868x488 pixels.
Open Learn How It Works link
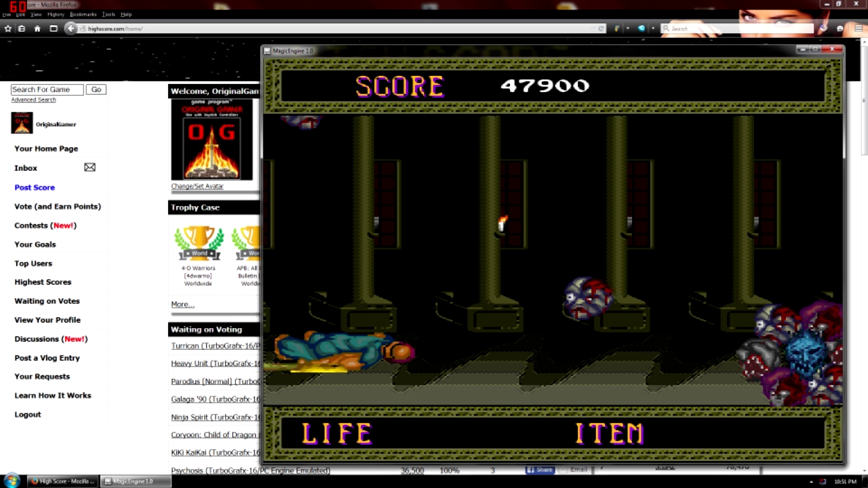coord(53,395)
